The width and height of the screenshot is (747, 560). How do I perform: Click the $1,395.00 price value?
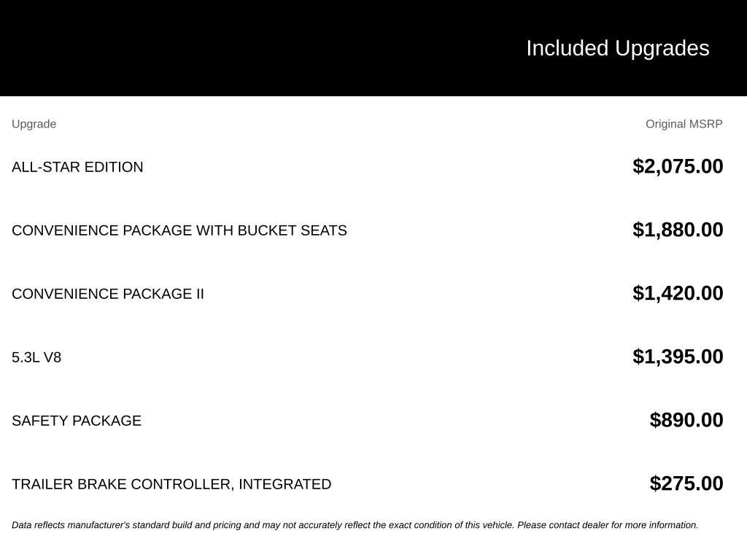tap(678, 357)
